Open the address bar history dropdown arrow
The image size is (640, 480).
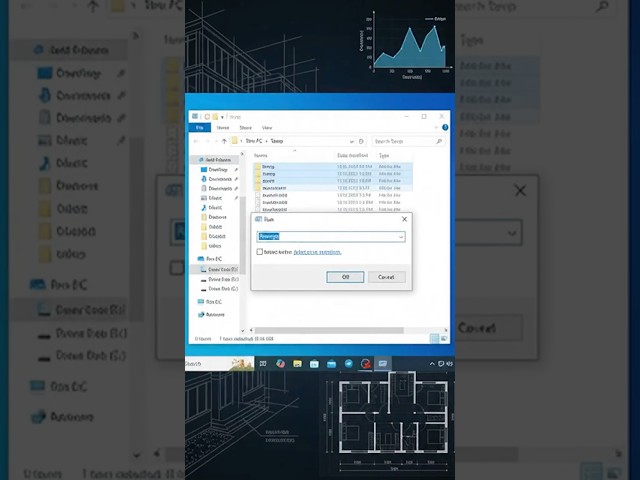point(351,141)
